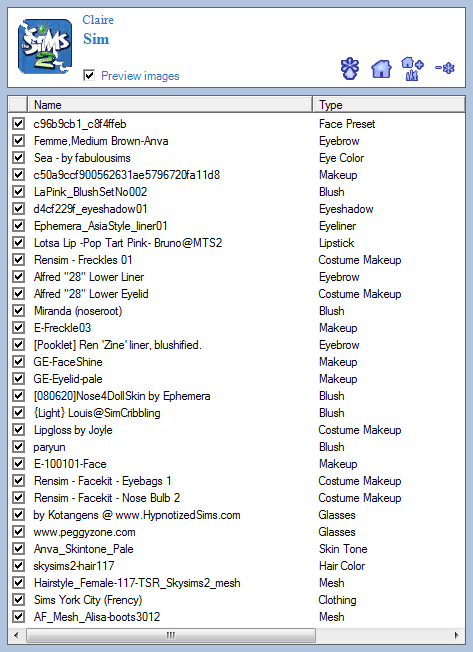Click the Hair Color type cell
Image resolution: width=473 pixels, height=652 pixels.
(342, 566)
